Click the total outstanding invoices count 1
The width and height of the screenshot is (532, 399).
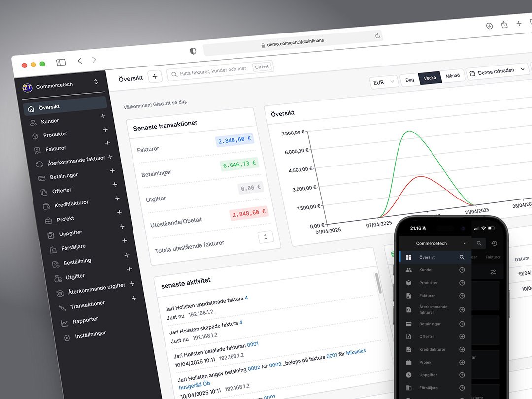point(266,237)
